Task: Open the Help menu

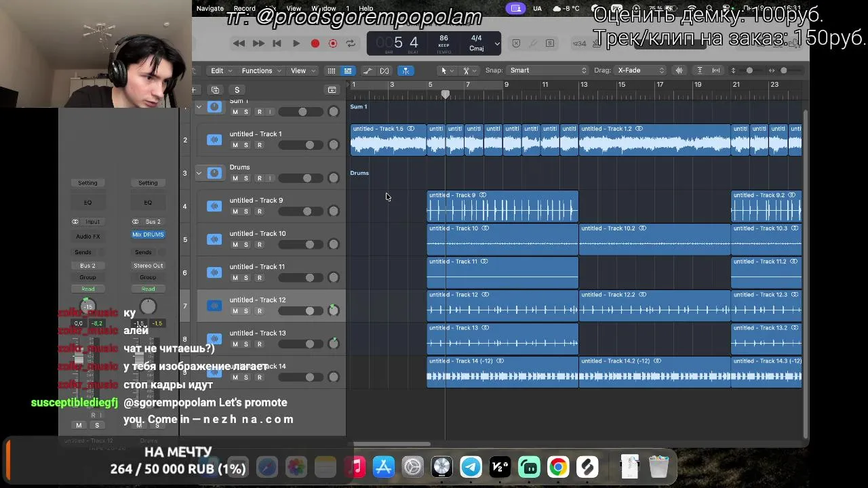Action: pyautogui.click(x=366, y=8)
